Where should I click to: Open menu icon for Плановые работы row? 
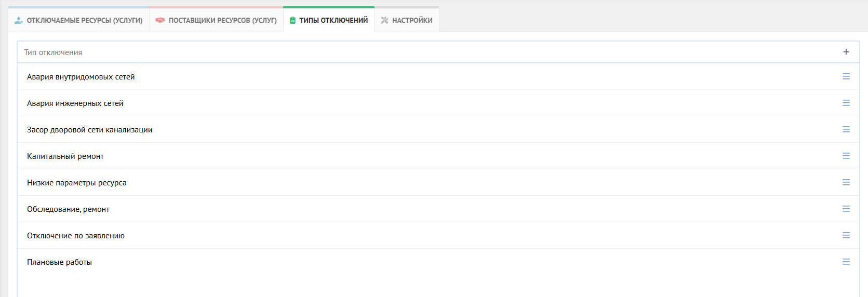coord(846,262)
